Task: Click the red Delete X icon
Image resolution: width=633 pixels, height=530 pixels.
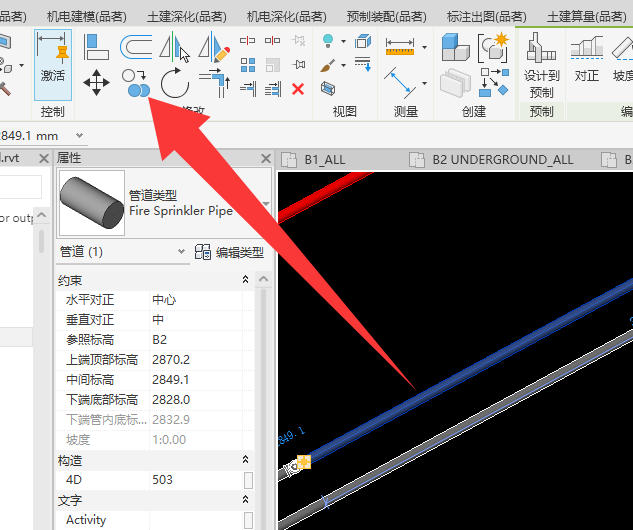Action: (298, 89)
